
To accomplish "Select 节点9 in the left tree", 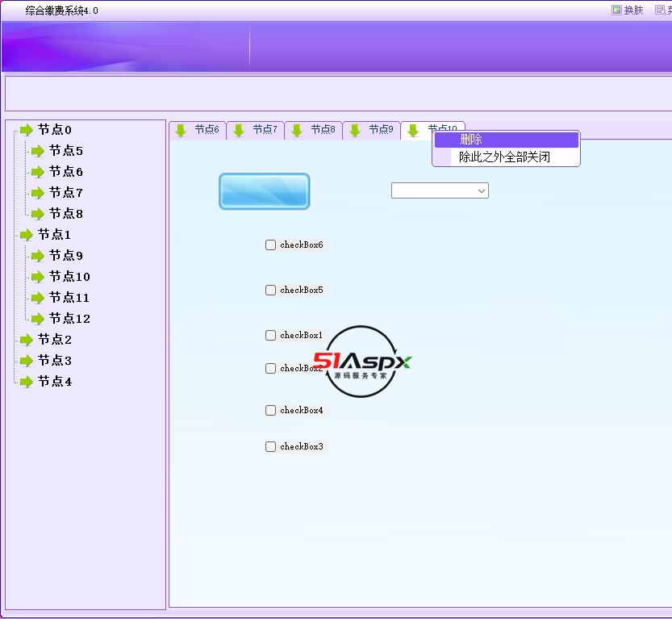I will 66,256.
